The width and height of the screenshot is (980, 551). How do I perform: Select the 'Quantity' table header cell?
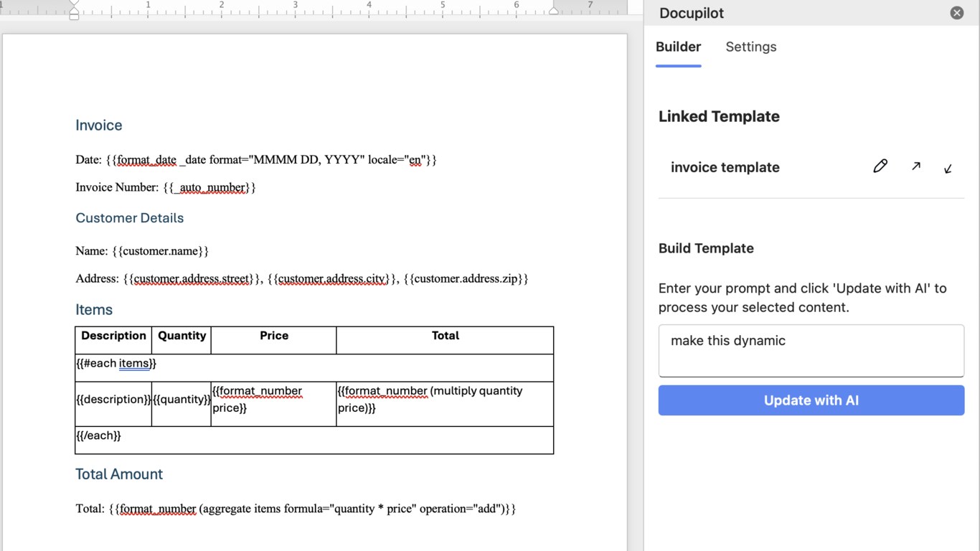click(x=182, y=340)
